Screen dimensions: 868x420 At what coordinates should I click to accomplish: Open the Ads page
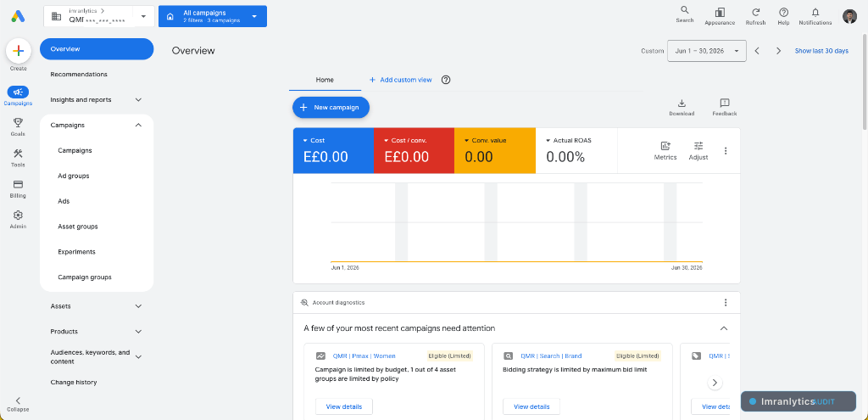click(64, 201)
